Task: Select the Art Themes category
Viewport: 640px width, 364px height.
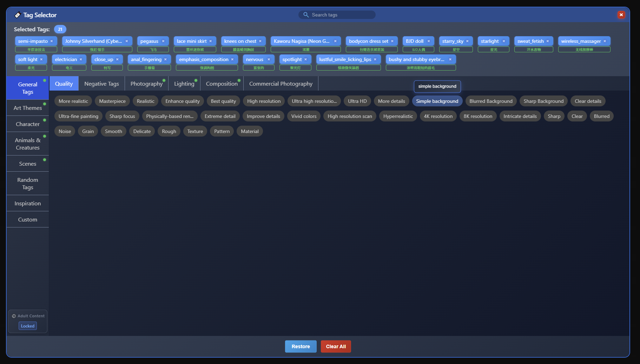Action: 28,108
